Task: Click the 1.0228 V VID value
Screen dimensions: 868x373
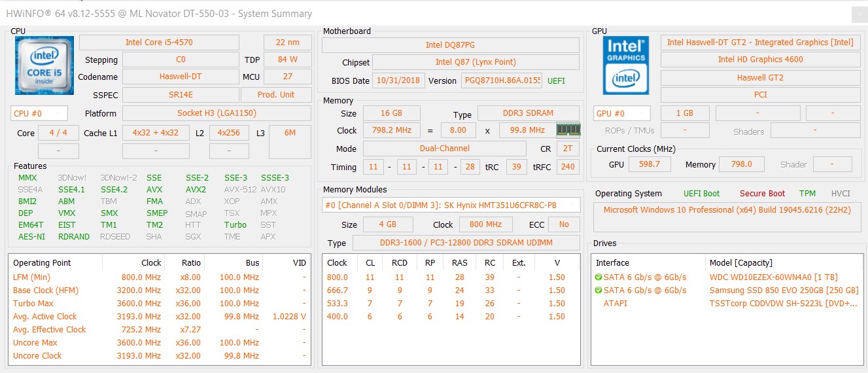Action: point(288,316)
